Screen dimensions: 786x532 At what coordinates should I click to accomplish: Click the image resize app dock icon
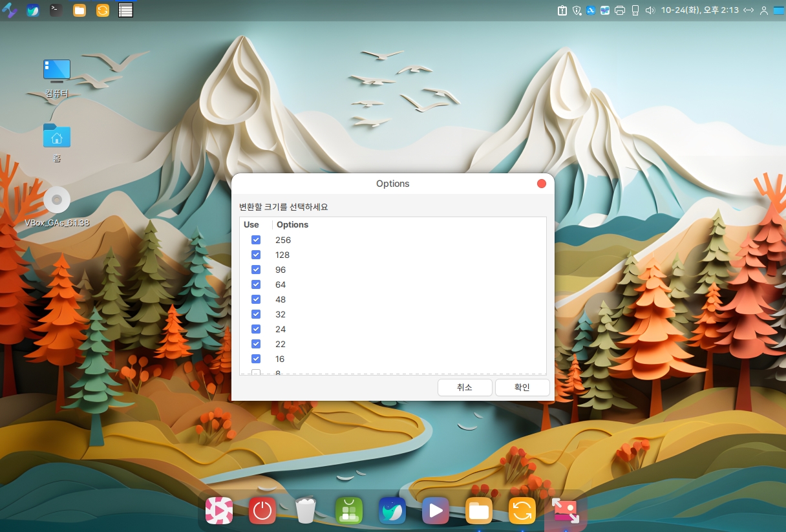(565, 511)
